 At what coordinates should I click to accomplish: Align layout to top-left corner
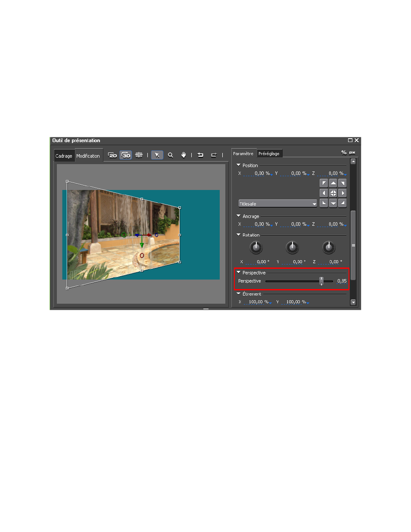click(324, 184)
